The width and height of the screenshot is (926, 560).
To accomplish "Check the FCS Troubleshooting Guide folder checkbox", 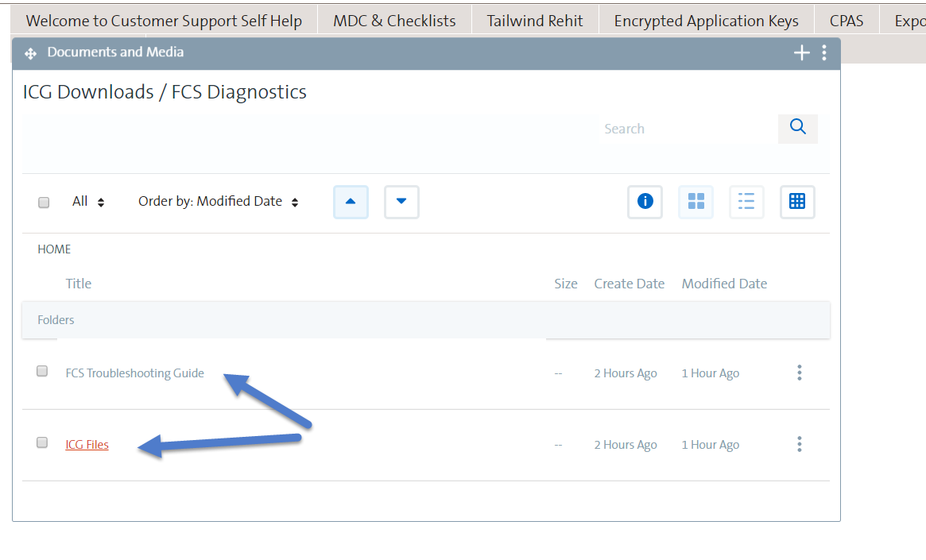I will click(x=42, y=371).
